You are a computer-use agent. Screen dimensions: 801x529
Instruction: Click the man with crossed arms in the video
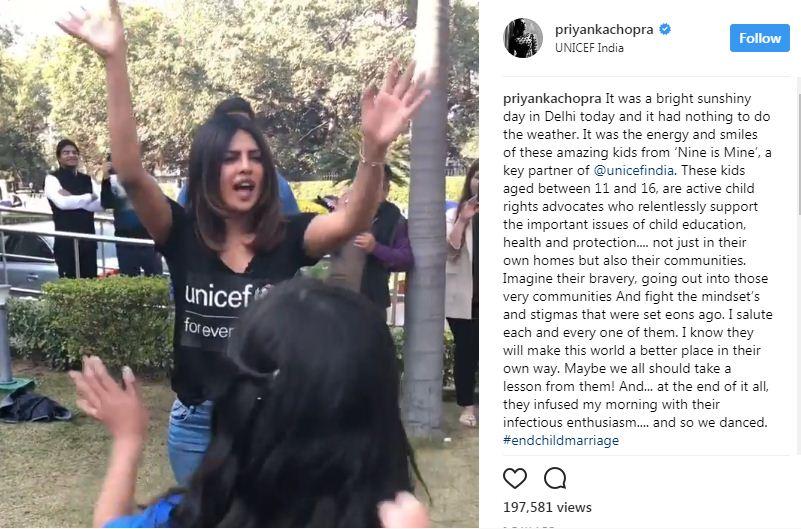point(72,207)
